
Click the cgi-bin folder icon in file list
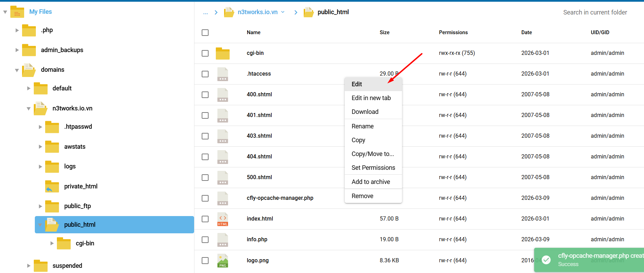click(222, 53)
